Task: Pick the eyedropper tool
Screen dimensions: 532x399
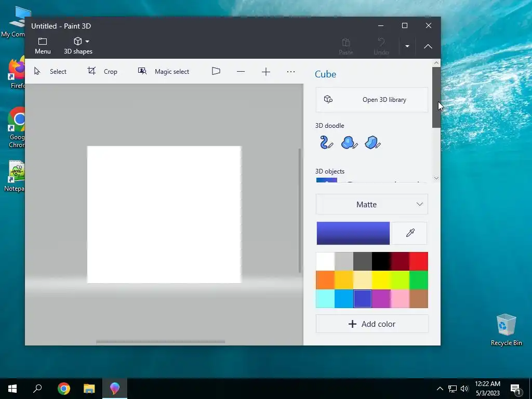Action: pos(410,233)
